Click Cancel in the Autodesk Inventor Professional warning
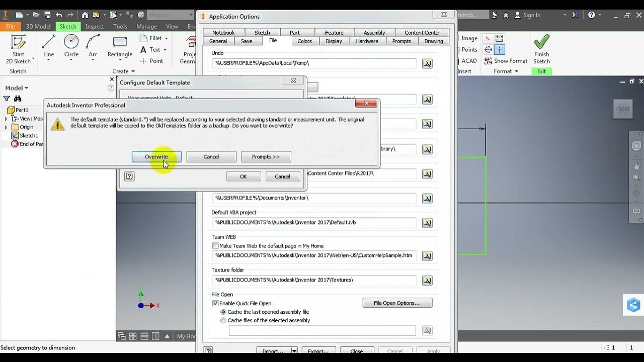 [x=211, y=157]
